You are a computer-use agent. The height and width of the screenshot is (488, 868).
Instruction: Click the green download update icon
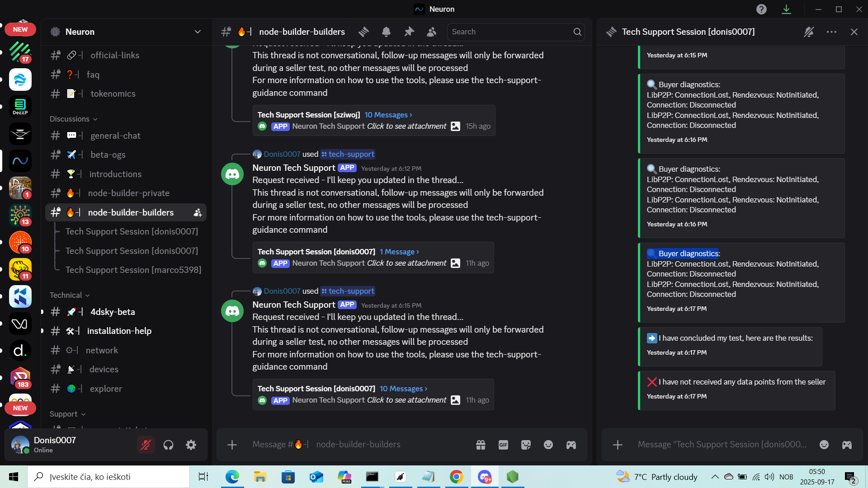click(786, 9)
